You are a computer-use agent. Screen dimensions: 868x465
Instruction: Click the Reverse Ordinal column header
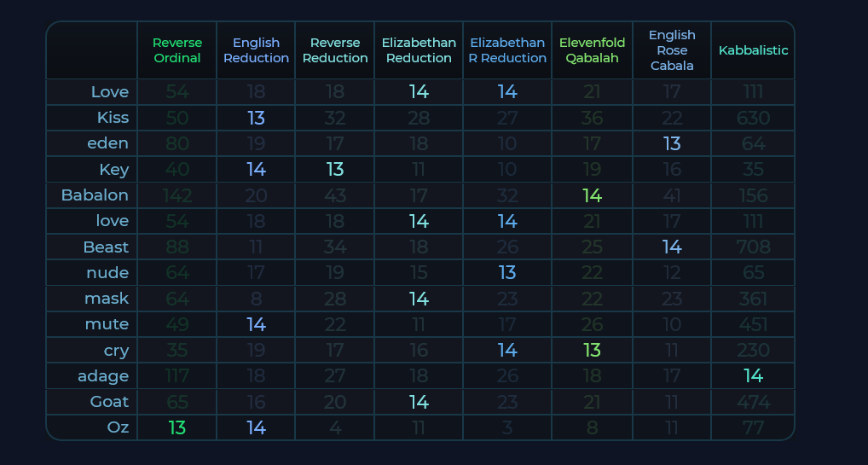click(x=177, y=50)
